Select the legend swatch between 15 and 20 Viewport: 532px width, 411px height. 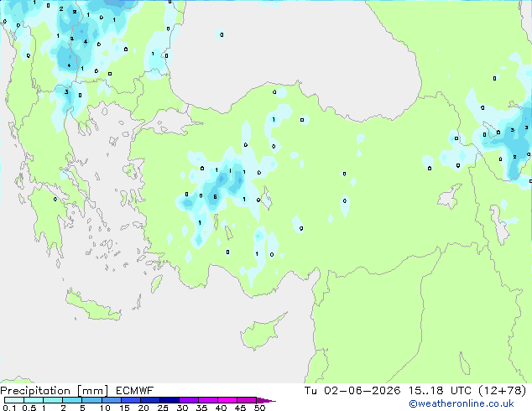point(130,400)
